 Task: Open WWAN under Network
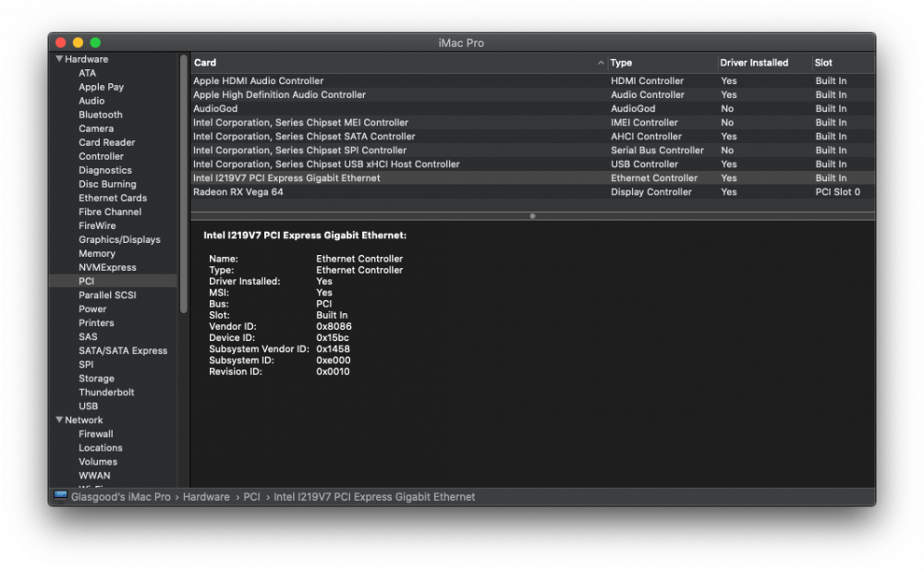click(94, 475)
